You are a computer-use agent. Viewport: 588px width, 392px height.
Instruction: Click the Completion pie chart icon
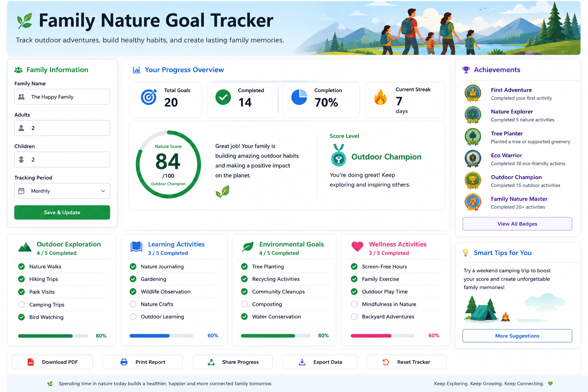tap(299, 97)
